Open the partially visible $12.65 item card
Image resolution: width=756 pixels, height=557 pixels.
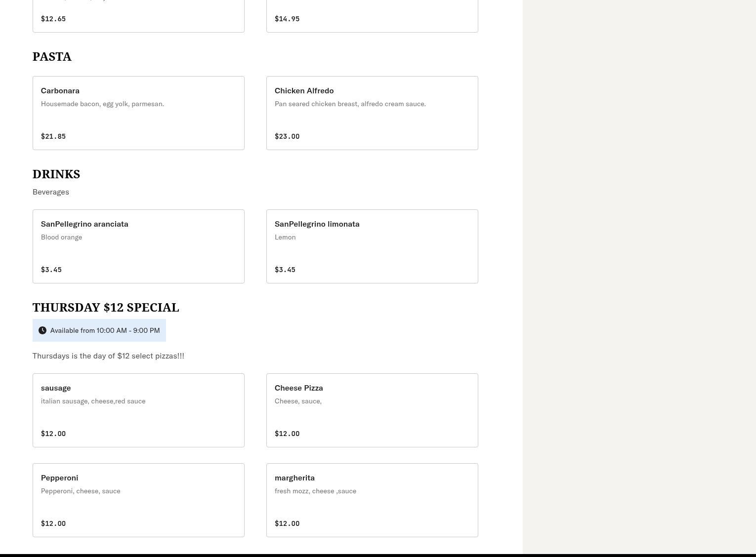point(138,16)
